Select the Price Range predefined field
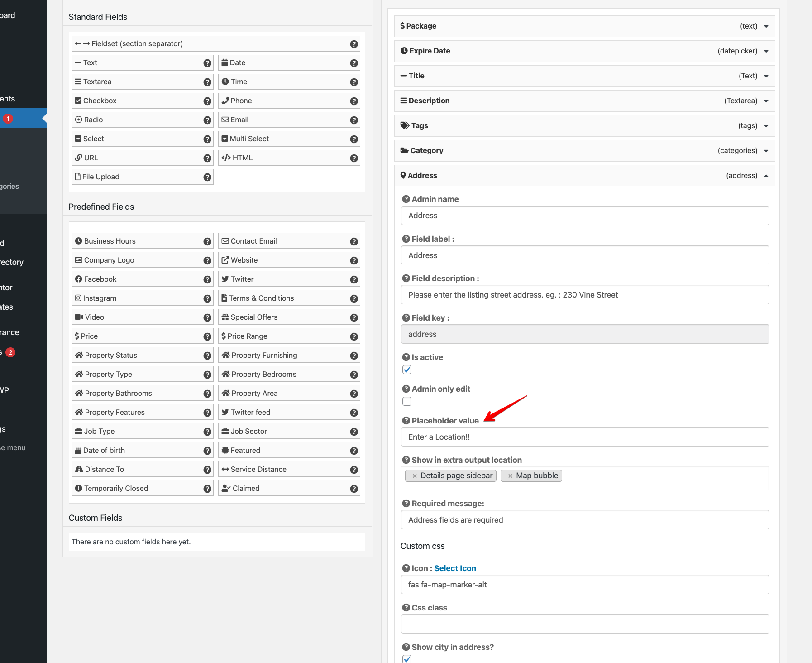Screen dimensions: 812x663 (x=289, y=336)
